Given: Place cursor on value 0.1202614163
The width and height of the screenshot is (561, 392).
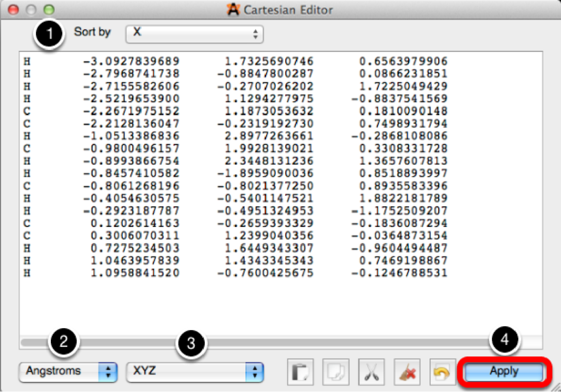Looking at the screenshot, I should coord(134,223).
